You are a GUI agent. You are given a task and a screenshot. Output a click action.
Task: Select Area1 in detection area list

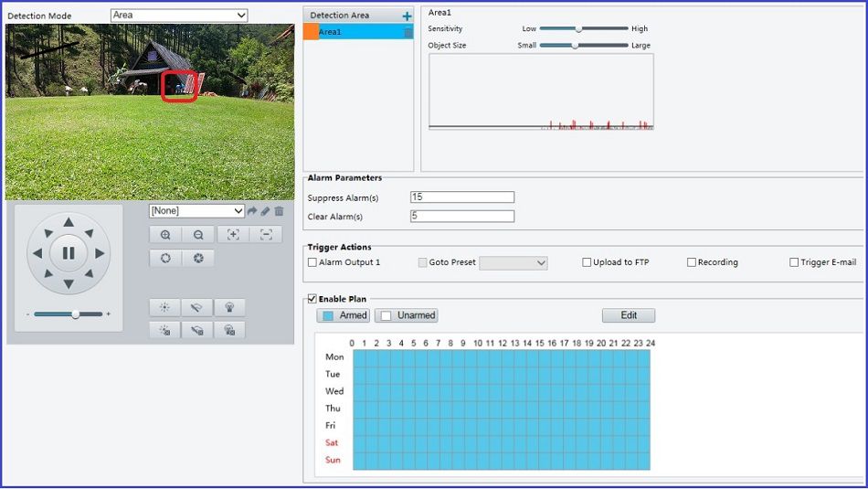pyautogui.click(x=358, y=32)
